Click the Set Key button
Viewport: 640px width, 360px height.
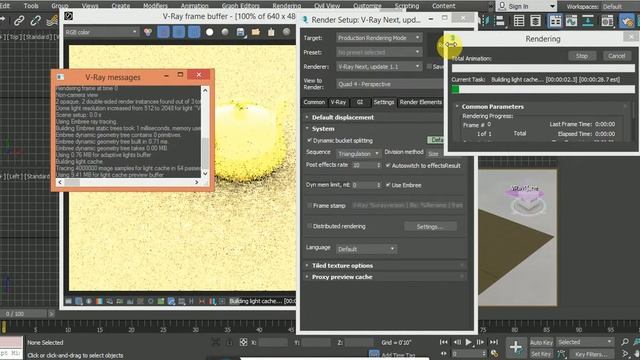541,354
